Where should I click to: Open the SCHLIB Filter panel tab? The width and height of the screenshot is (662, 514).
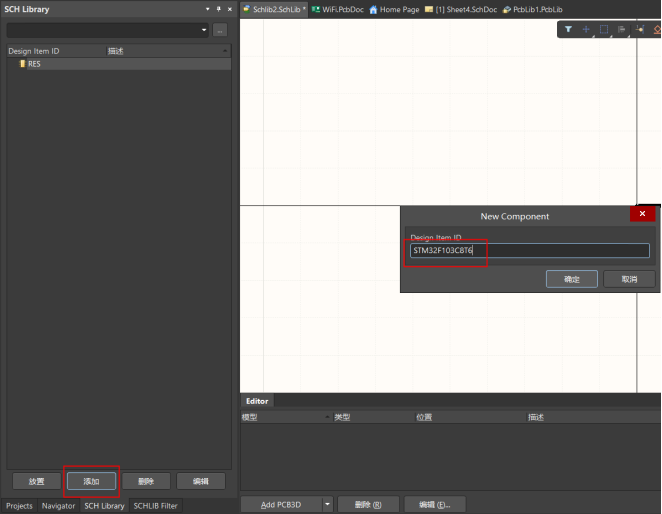click(x=155, y=506)
